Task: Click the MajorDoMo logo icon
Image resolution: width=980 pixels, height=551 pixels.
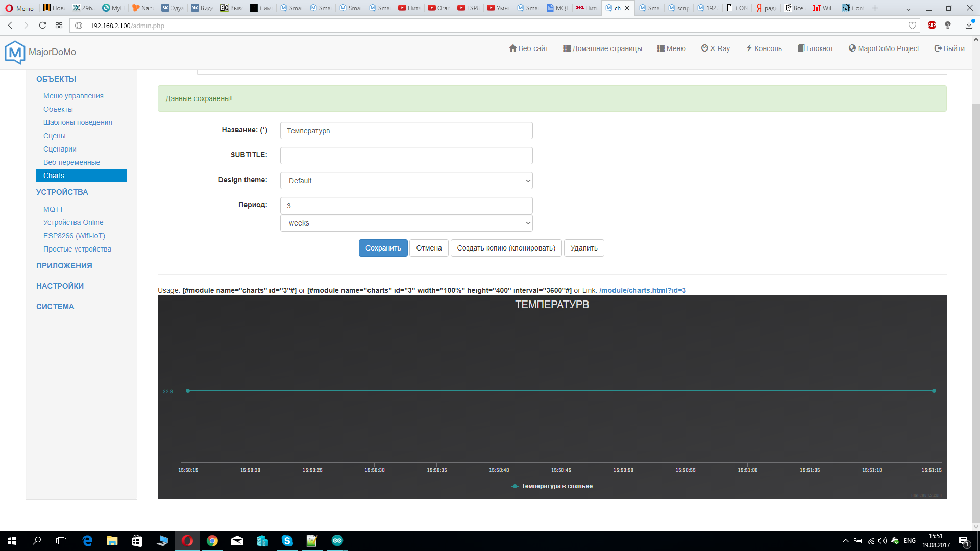Action: [x=15, y=52]
